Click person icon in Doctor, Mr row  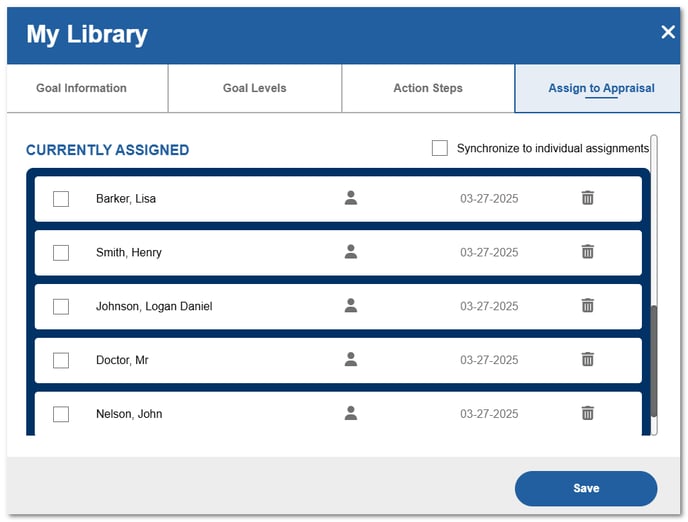351,359
